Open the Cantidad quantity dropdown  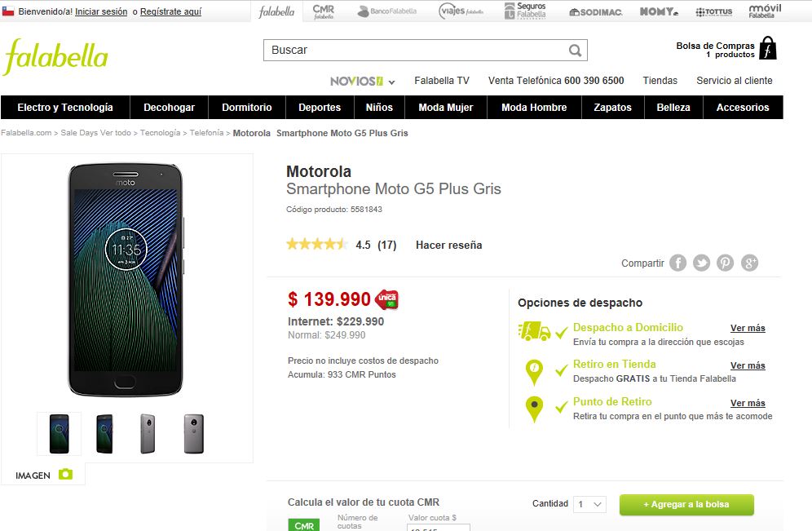[x=589, y=504]
